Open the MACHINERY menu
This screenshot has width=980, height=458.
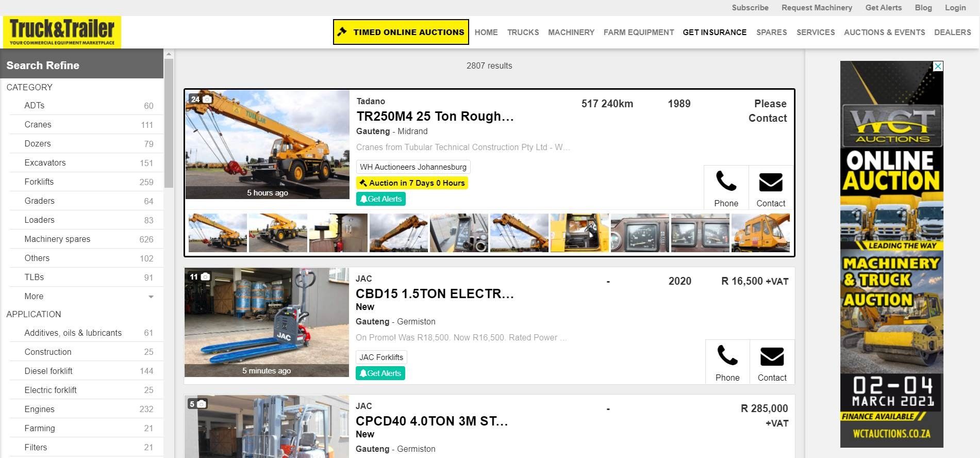point(571,32)
